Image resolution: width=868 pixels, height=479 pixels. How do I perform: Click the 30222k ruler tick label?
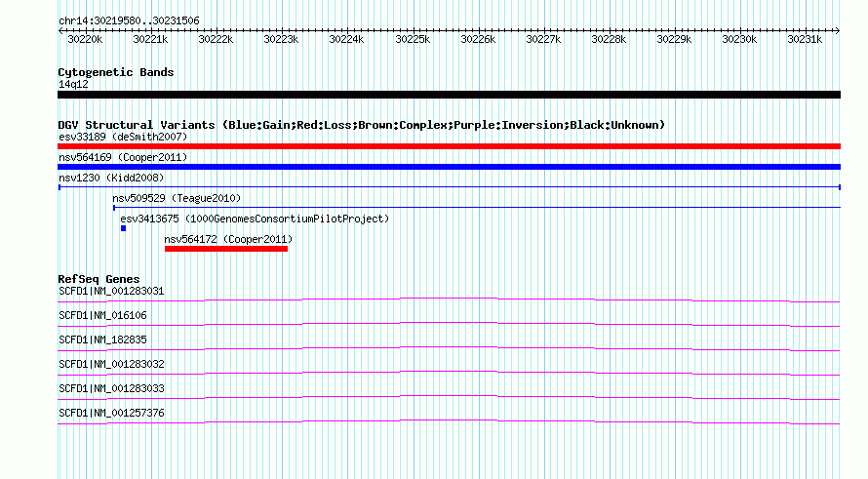click(x=216, y=39)
